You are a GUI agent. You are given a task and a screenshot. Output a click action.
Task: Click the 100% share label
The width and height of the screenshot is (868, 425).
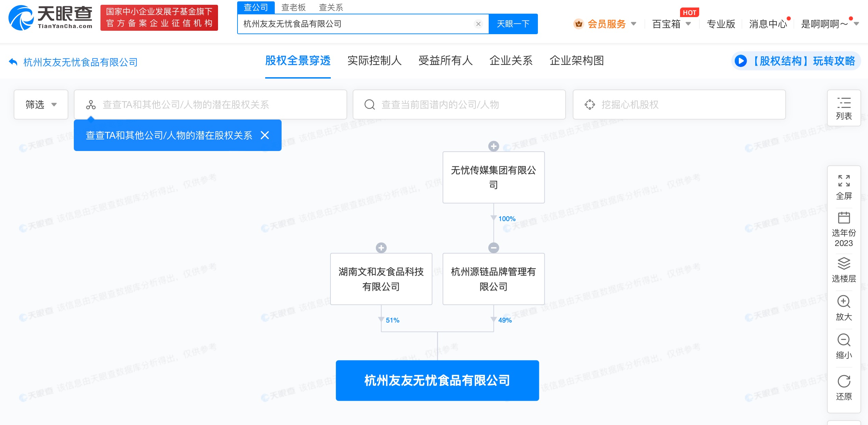tap(507, 219)
